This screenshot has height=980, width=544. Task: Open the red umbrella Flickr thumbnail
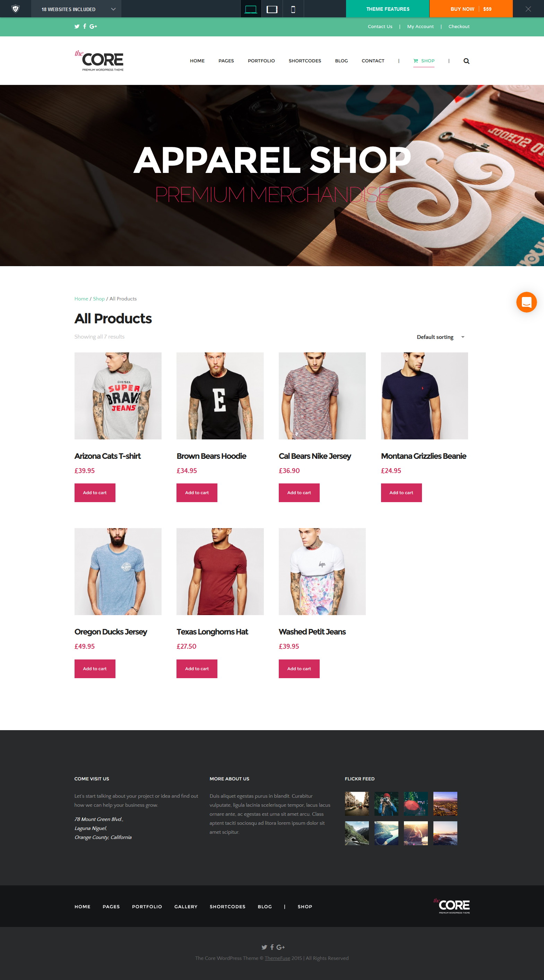point(416,804)
